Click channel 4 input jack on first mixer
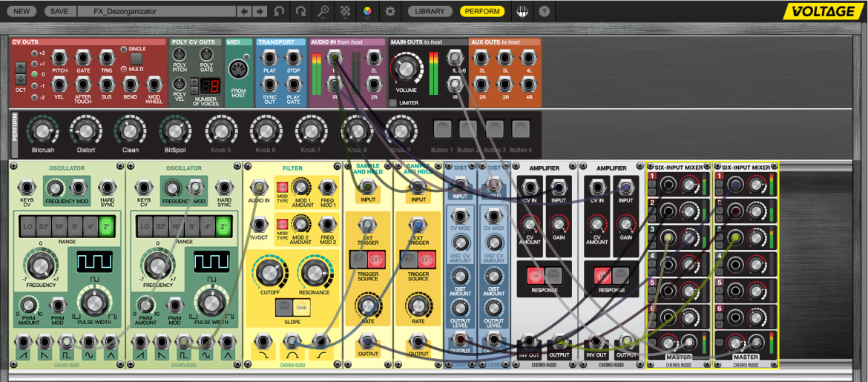Screen dimensions: 868x382 pyautogui.click(x=668, y=263)
